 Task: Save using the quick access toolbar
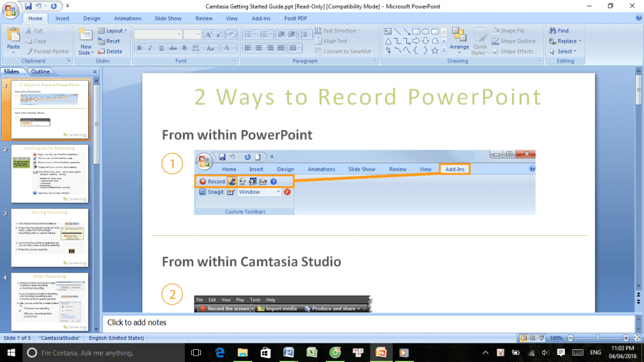[28, 6]
